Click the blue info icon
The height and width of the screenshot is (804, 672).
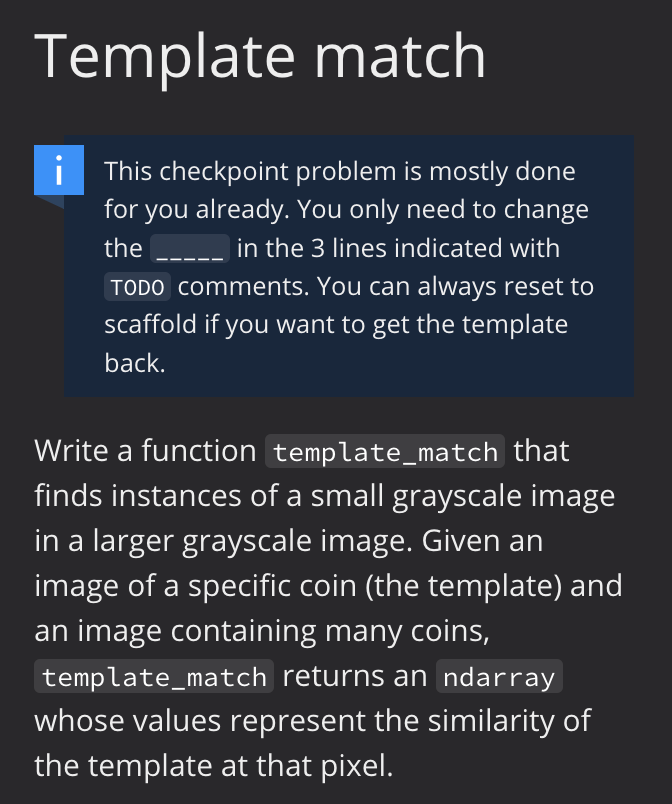click(x=59, y=170)
